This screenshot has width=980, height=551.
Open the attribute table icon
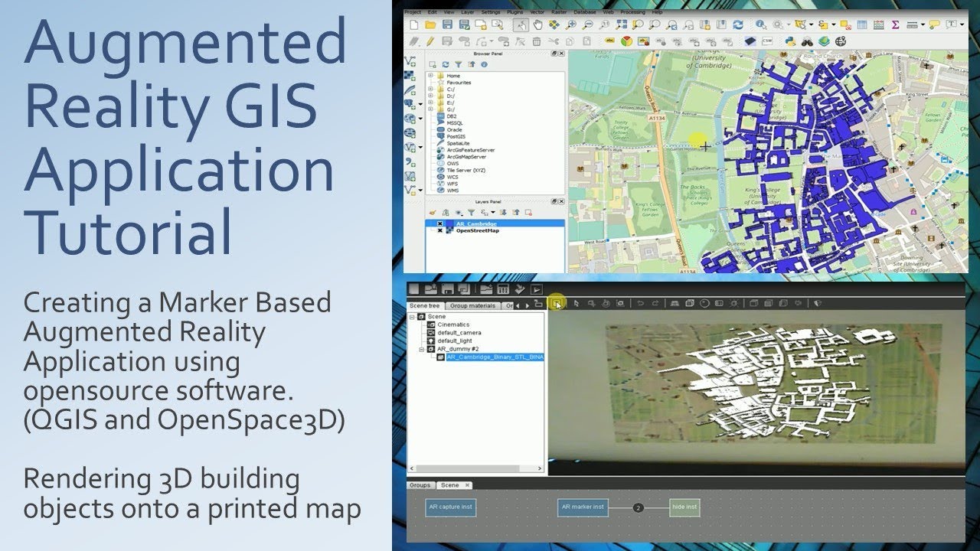[x=861, y=24]
